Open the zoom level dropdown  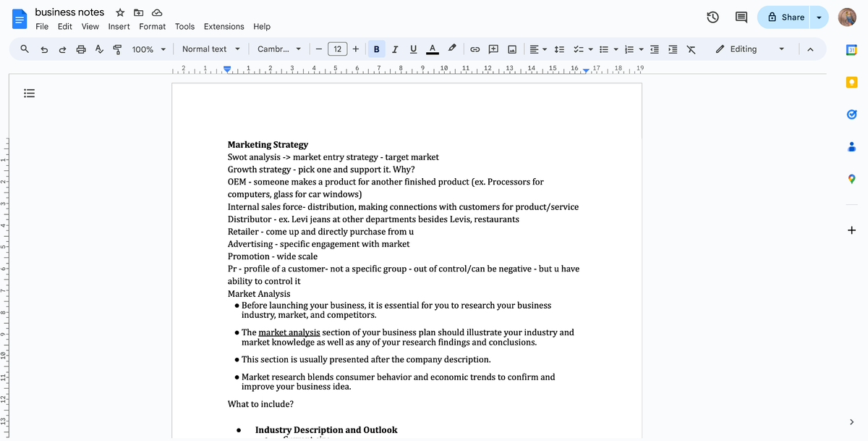(x=149, y=49)
